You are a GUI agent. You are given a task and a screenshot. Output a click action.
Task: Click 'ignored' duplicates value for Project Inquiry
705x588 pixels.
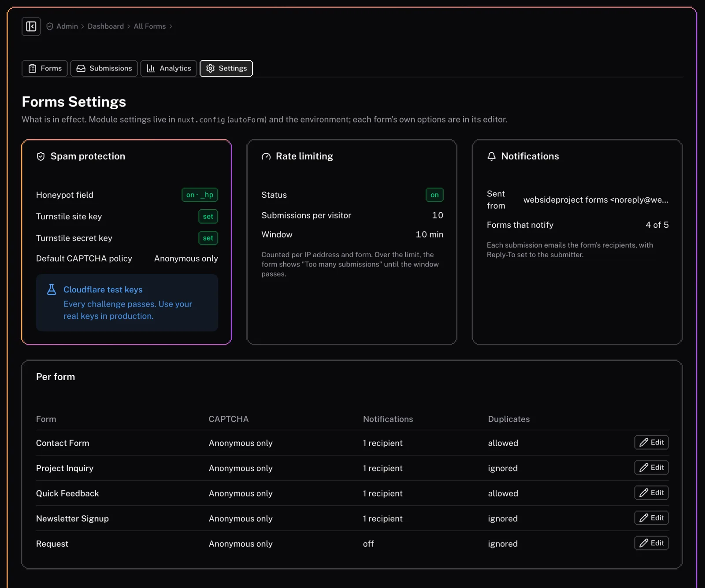(x=503, y=468)
